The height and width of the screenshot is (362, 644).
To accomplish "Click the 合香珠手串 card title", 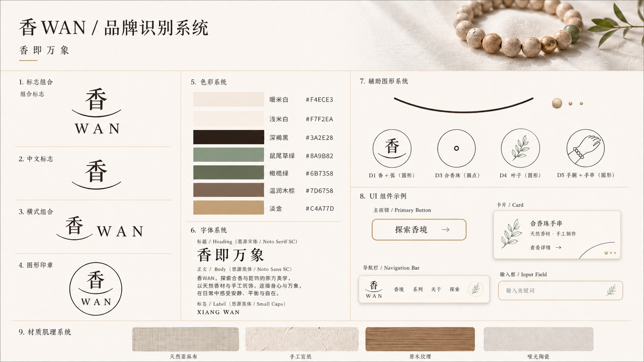I will (x=546, y=223).
